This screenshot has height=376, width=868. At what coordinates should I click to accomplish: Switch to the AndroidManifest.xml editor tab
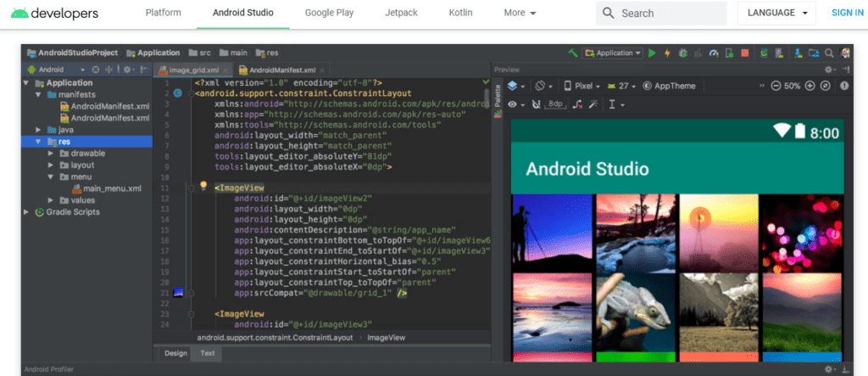click(x=282, y=70)
